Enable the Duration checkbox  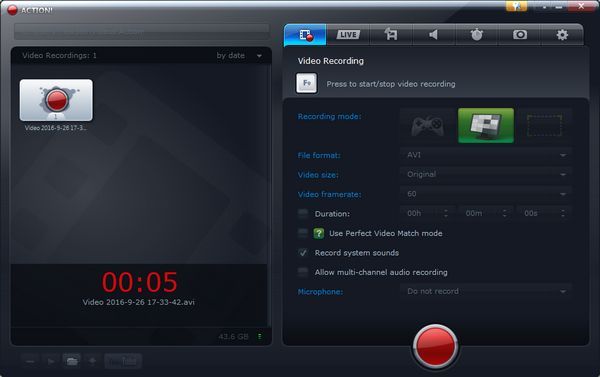click(x=303, y=214)
